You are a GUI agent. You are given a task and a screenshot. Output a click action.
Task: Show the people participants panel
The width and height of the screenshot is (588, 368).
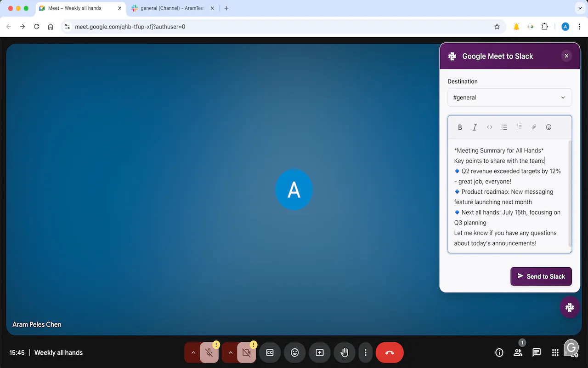click(x=518, y=353)
